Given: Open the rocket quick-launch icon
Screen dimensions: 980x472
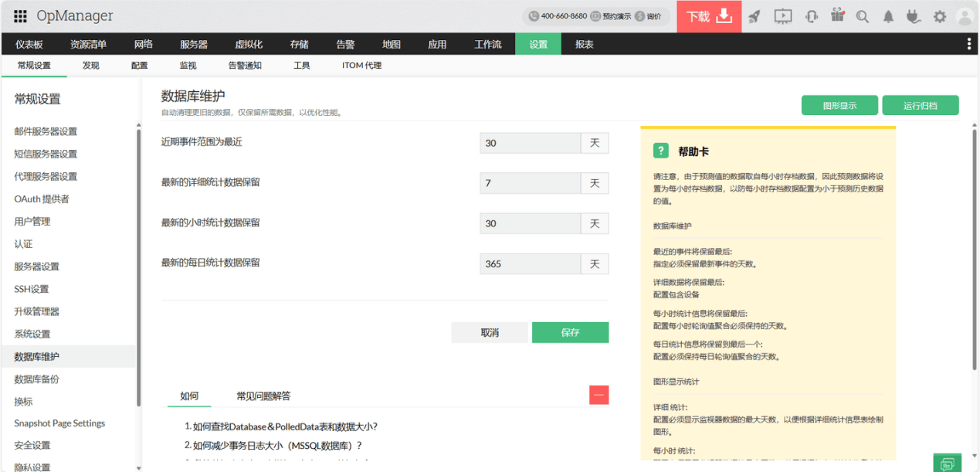Looking at the screenshot, I should coord(754,16).
